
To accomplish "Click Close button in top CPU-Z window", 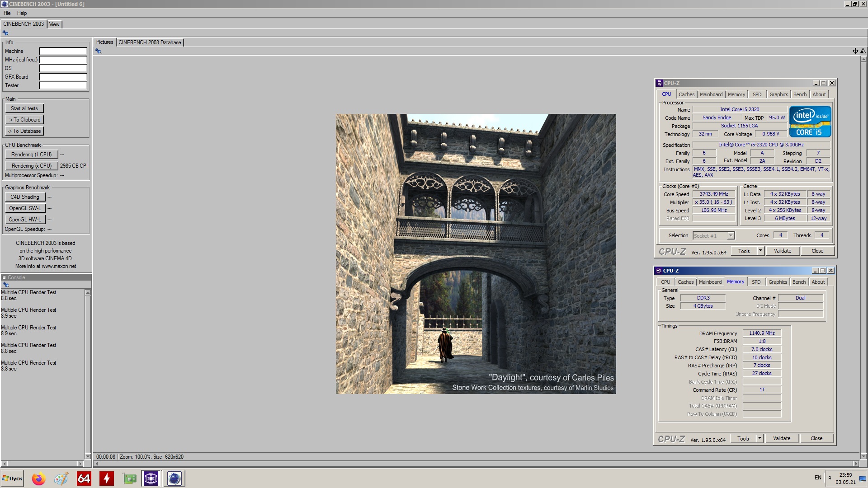I will tap(817, 251).
